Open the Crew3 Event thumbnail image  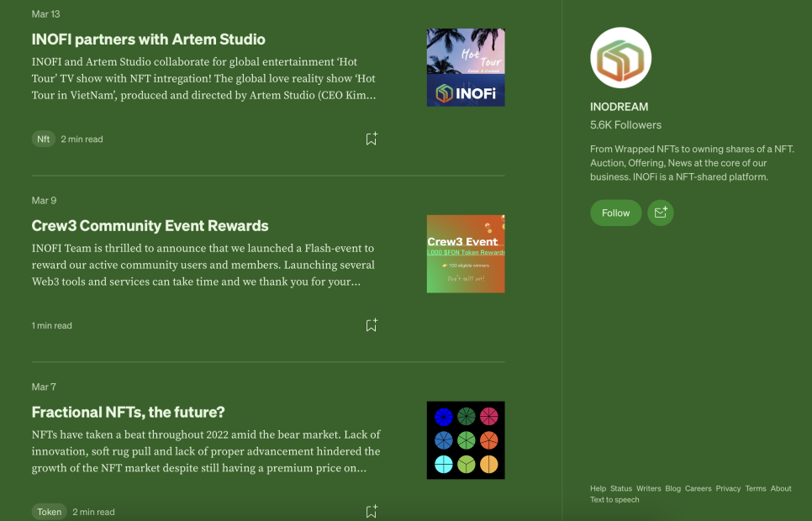tap(466, 254)
